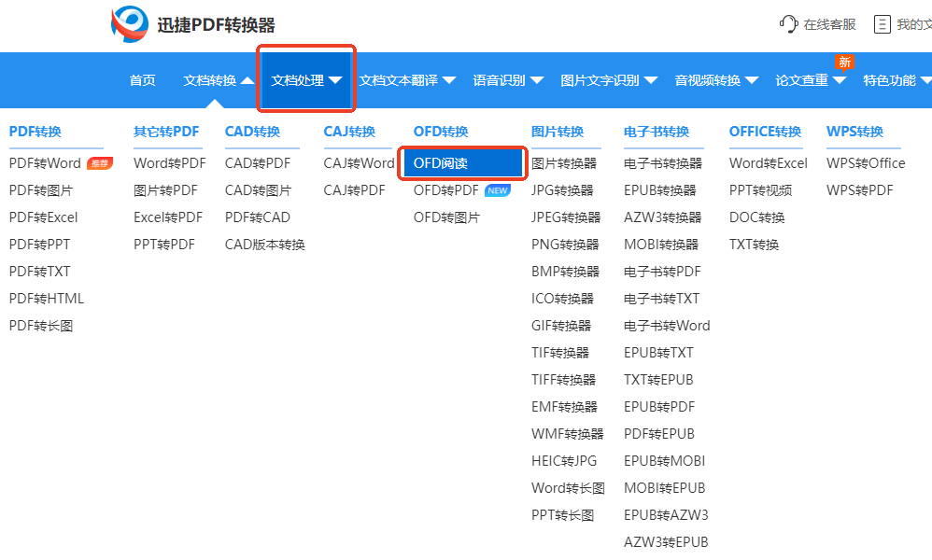Click the 新 badge above 论文查重
This screenshot has width=932, height=560.
click(x=844, y=61)
